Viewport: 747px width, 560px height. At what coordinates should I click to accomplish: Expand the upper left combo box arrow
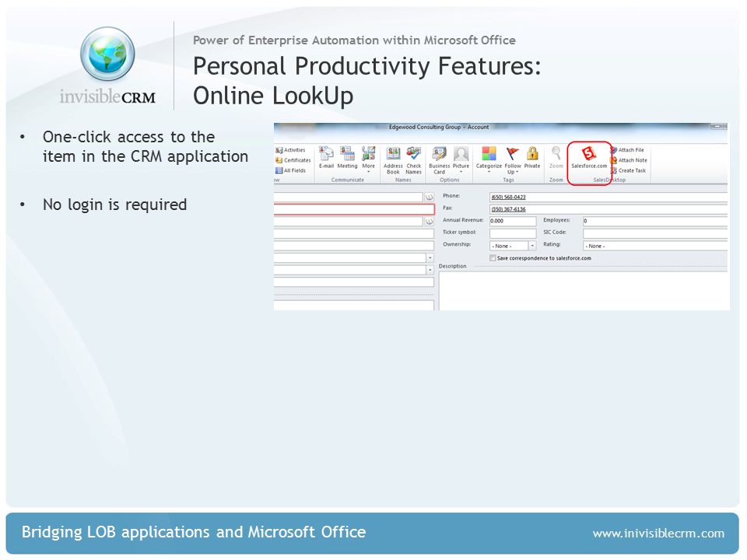pos(430,258)
